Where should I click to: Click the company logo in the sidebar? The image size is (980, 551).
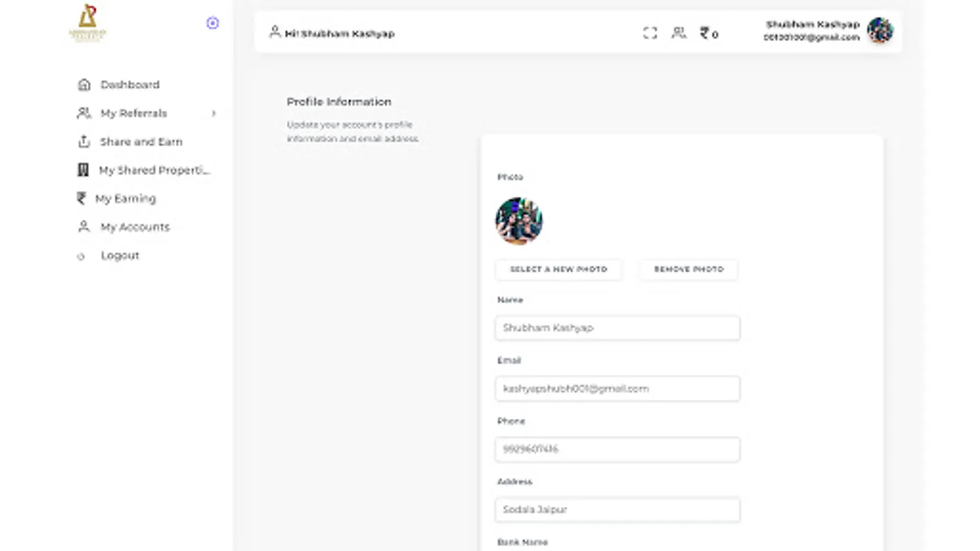point(88,23)
